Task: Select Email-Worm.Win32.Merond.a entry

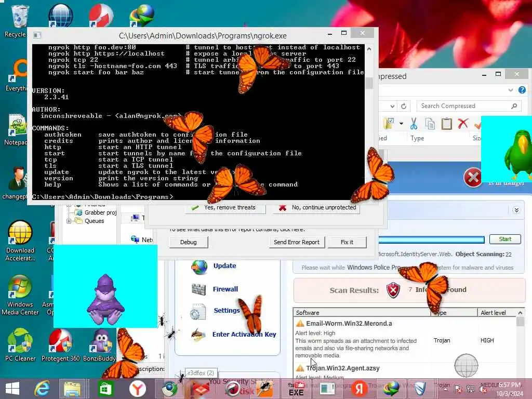Action: 349,324
